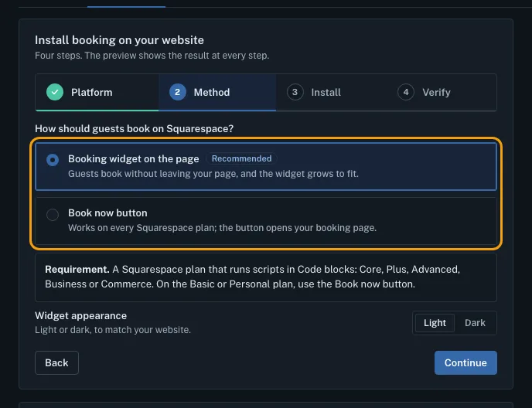This screenshot has width=532, height=408.
Task: Click the Widget appearance label
Action: (x=80, y=316)
